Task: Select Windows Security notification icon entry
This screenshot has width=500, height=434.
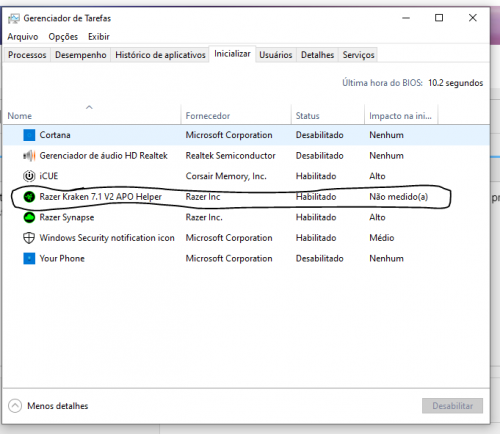Action: pyautogui.click(x=107, y=238)
